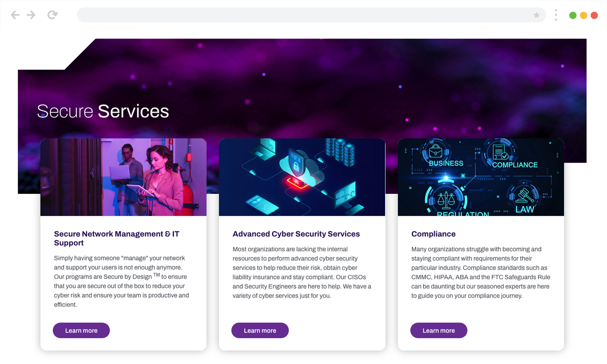Click the browser forward arrow

[x=31, y=15]
